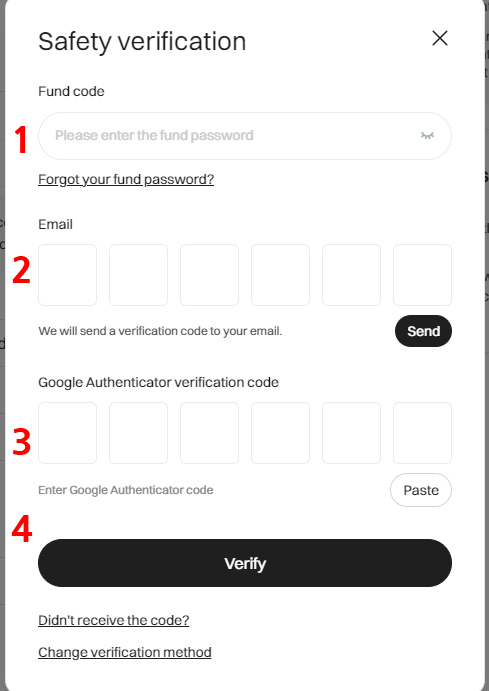This screenshot has width=489, height=691.
Task: Select second Google Authenticator digit box
Action: 138,433
